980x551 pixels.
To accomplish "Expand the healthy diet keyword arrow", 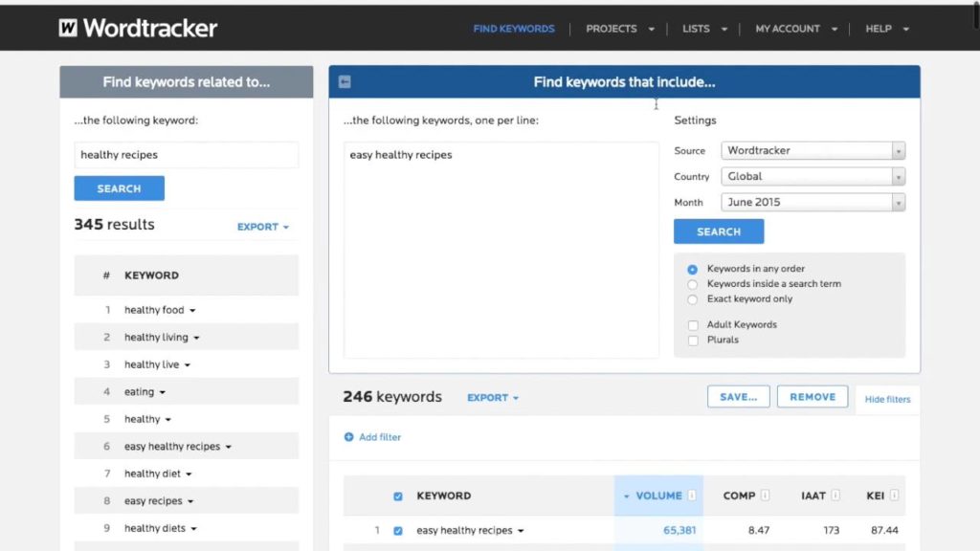I will click(x=189, y=474).
